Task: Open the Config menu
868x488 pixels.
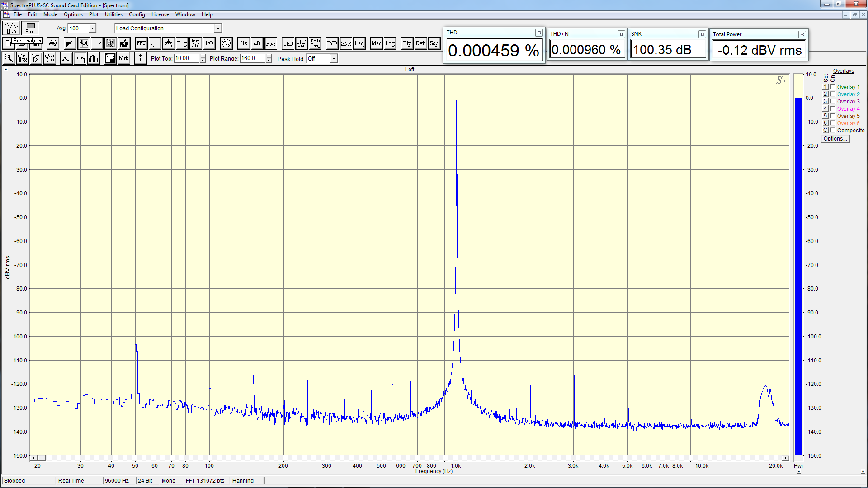Action: coord(137,14)
